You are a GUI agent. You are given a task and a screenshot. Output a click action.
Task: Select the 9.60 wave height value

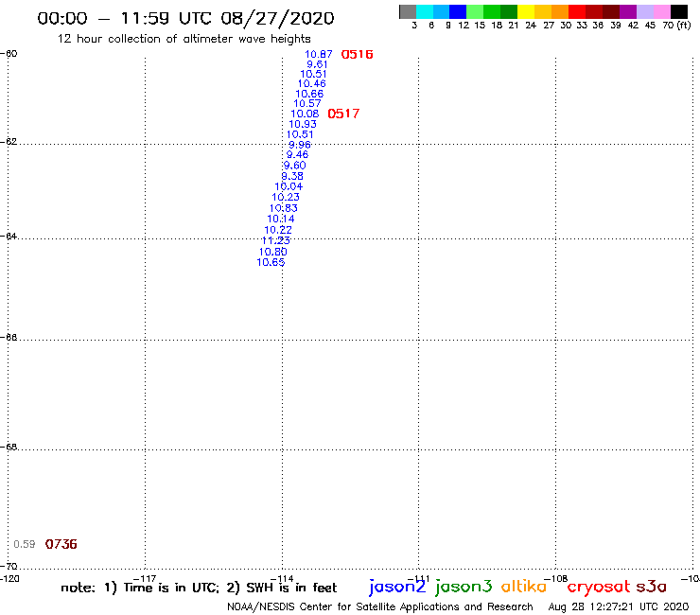click(294, 166)
